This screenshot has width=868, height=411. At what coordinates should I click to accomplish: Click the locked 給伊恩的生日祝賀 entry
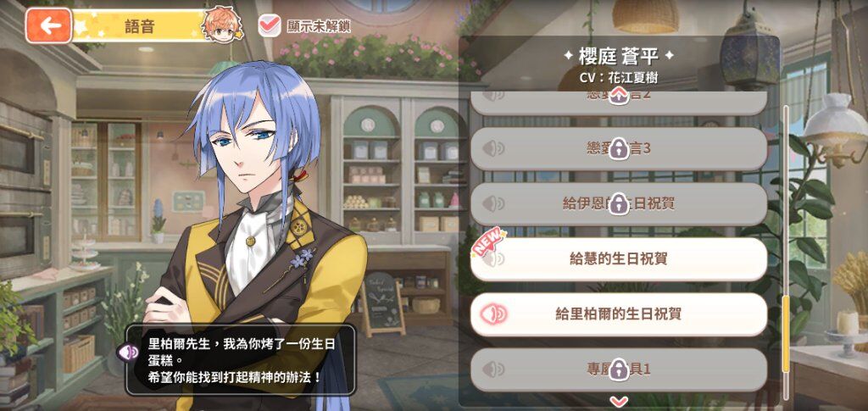coord(618,204)
